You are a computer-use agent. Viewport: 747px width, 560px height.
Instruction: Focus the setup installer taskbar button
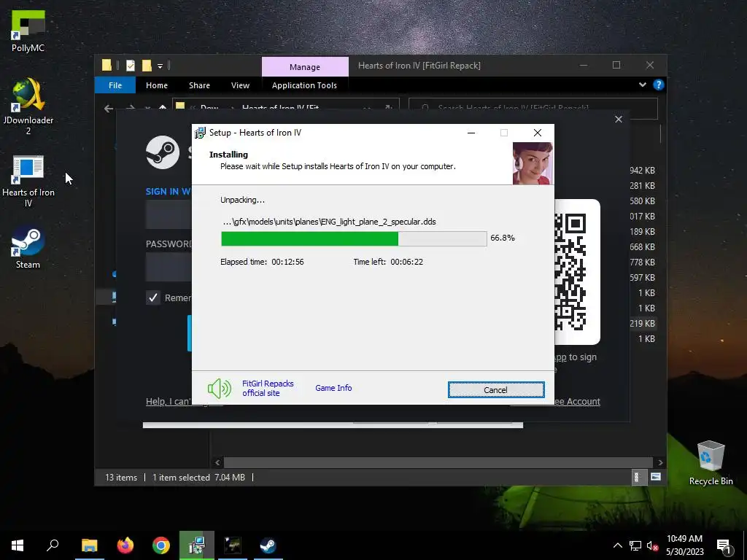point(197,545)
